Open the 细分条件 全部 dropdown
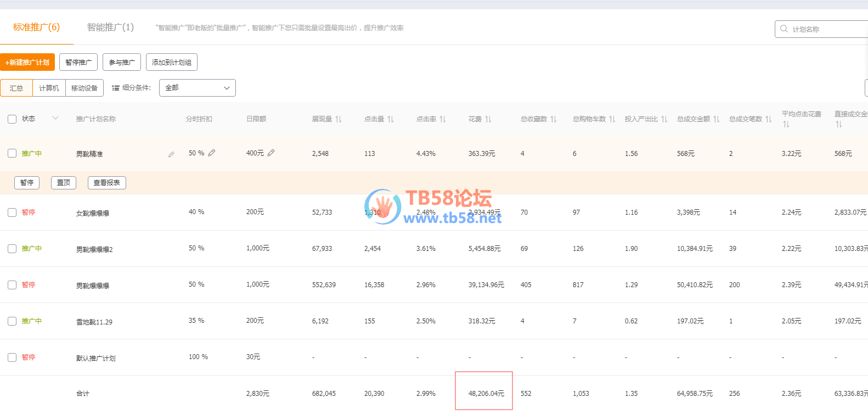 [x=198, y=88]
